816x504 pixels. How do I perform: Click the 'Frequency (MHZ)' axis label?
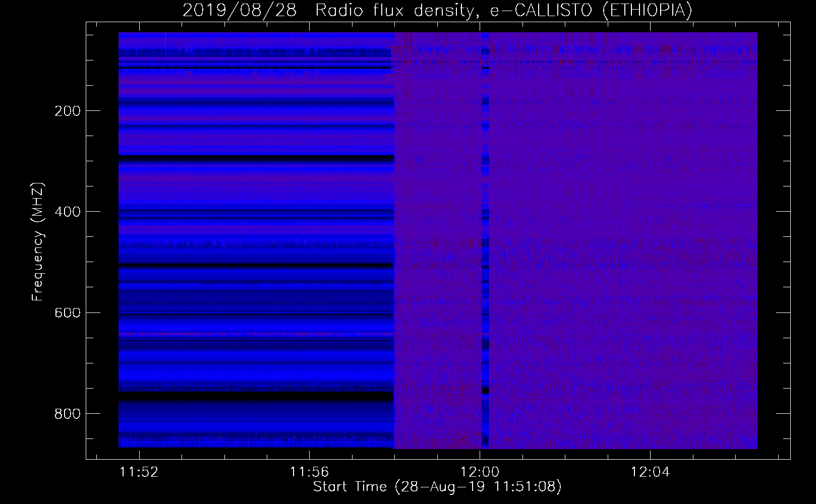pyautogui.click(x=38, y=241)
